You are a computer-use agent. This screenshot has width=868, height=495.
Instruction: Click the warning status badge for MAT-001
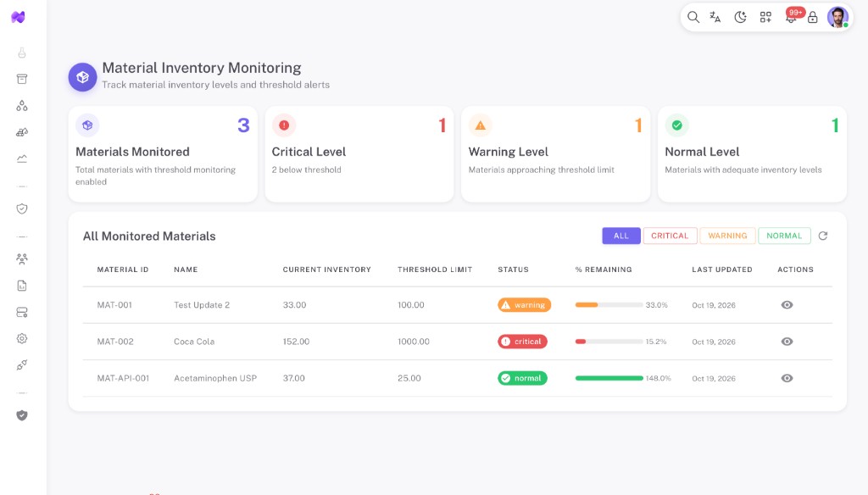[x=524, y=305]
